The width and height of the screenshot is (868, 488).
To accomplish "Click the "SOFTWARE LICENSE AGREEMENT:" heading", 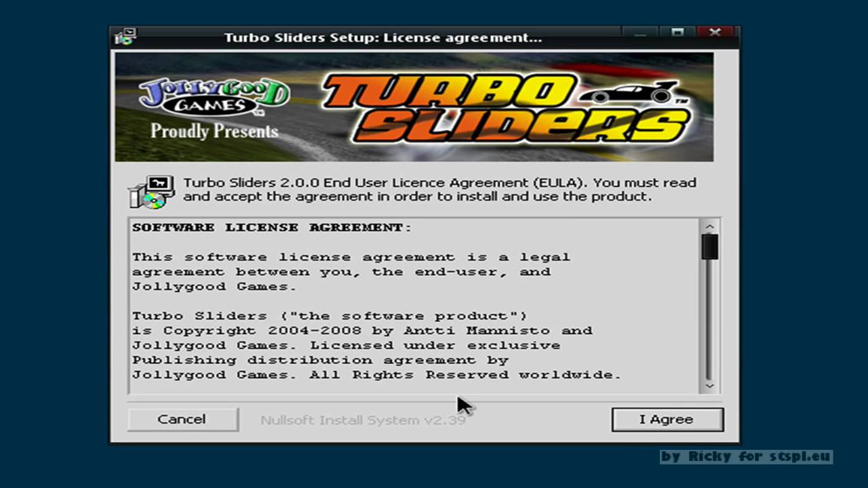I will tap(272, 228).
